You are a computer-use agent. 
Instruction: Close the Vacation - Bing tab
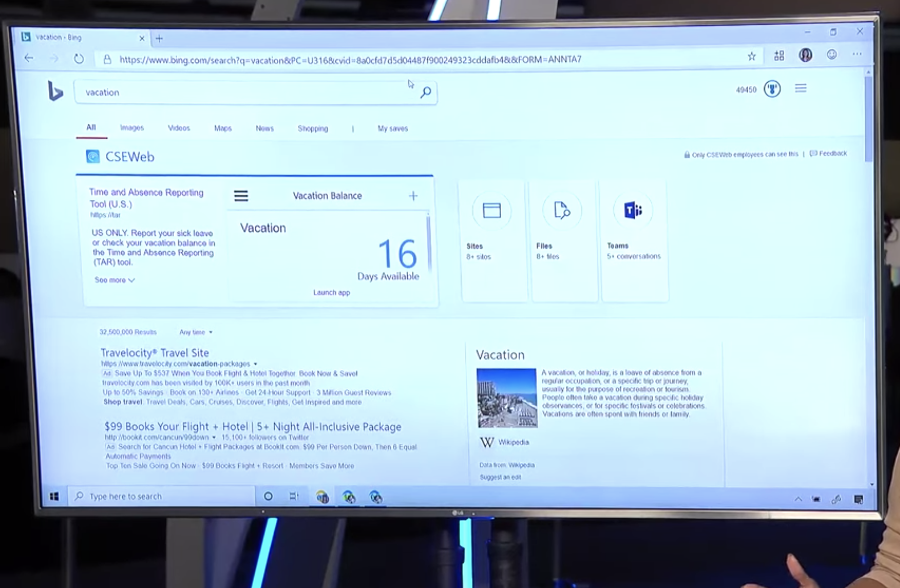(x=142, y=38)
